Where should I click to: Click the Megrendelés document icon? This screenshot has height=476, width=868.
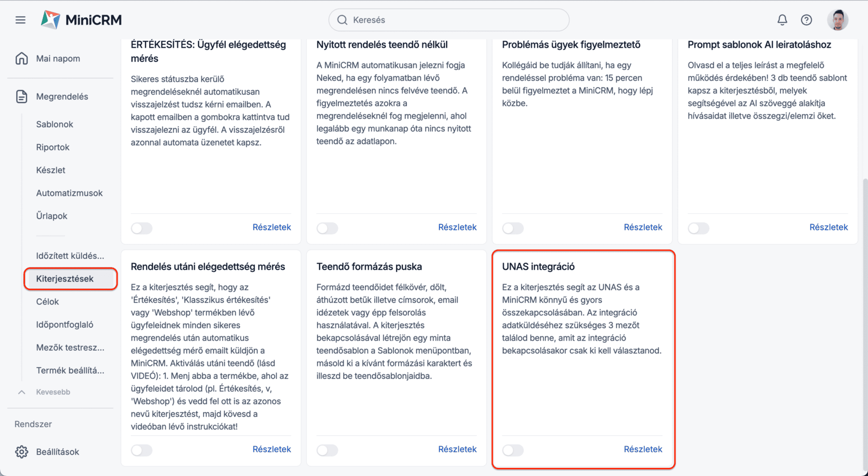[x=21, y=96]
